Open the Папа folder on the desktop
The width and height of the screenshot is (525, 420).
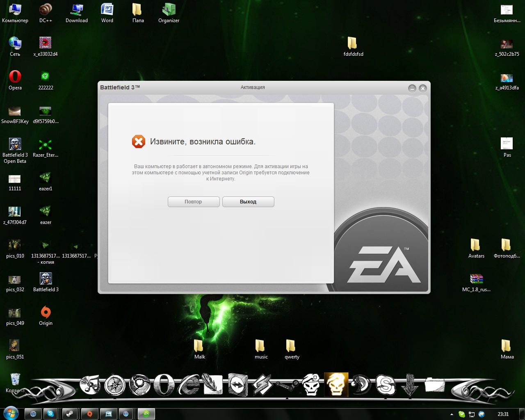[138, 13]
